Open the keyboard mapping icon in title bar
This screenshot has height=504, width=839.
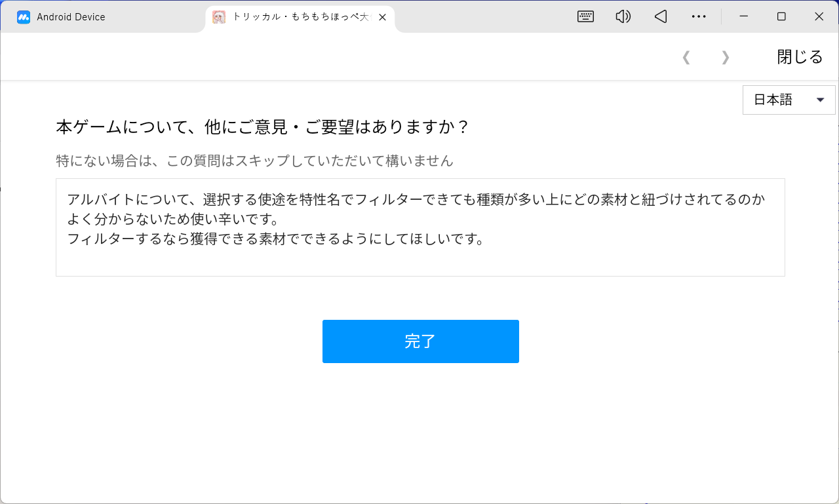pos(585,17)
